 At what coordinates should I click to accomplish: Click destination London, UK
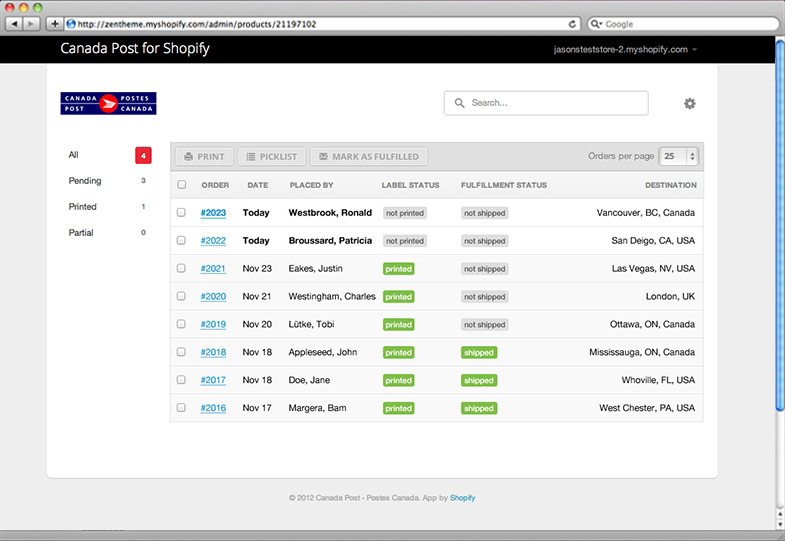pyautogui.click(x=670, y=296)
